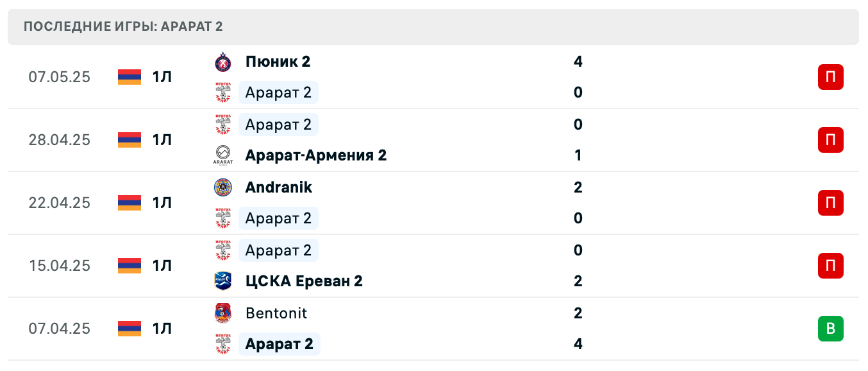Open the Пюник 2 team page link
Viewport: 868px width, 371px height.
(x=277, y=62)
